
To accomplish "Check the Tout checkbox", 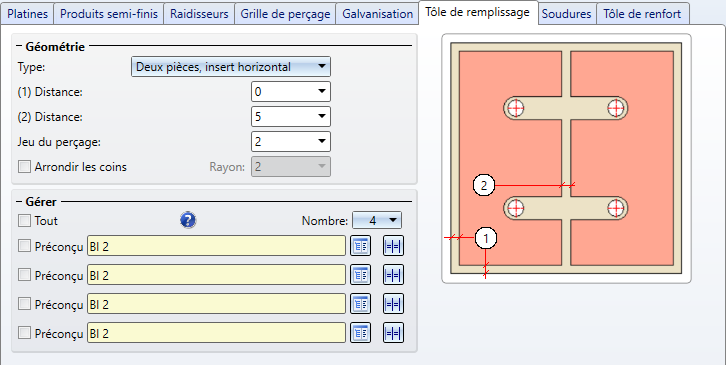I will (25, 220).
